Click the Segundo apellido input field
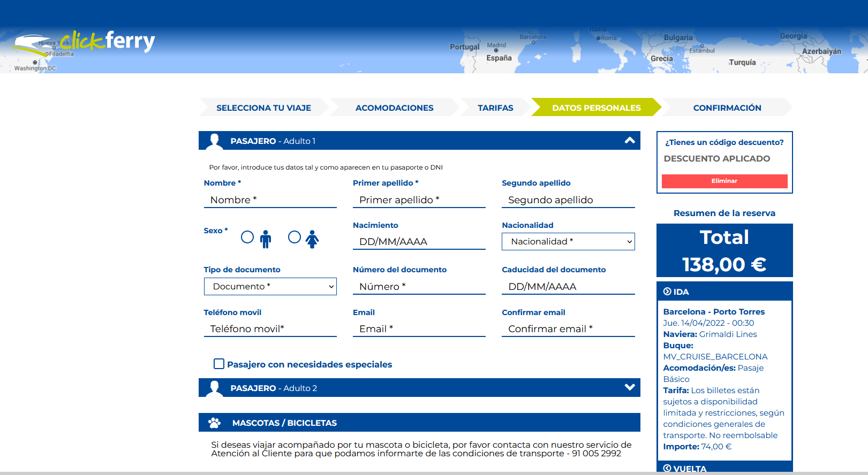This screenshot has height=475, width=868. coord(568,200)
